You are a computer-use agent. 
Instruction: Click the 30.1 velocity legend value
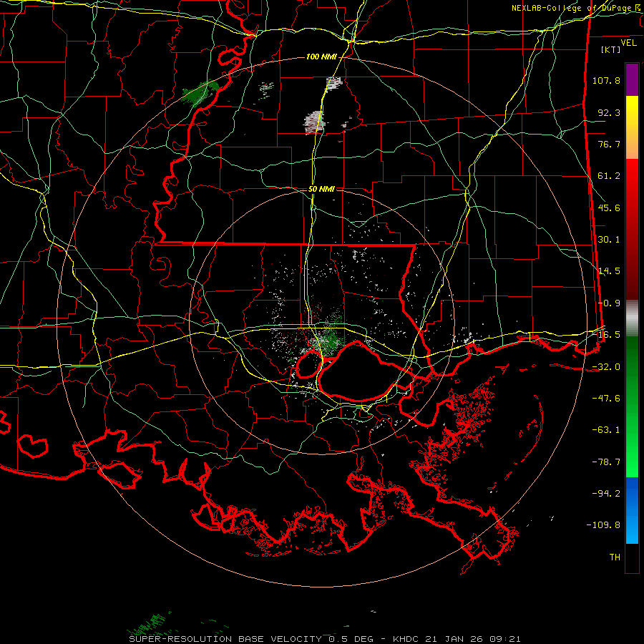coord(609,240)
